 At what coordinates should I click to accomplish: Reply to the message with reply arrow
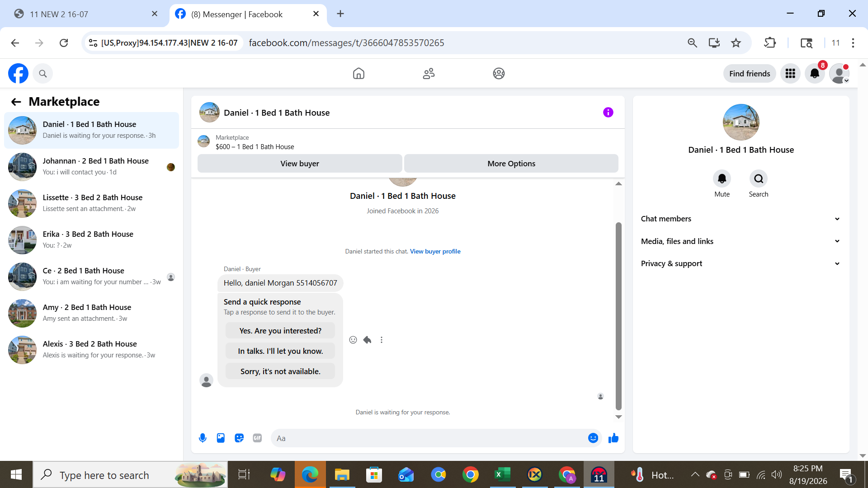tap(367, 340)
